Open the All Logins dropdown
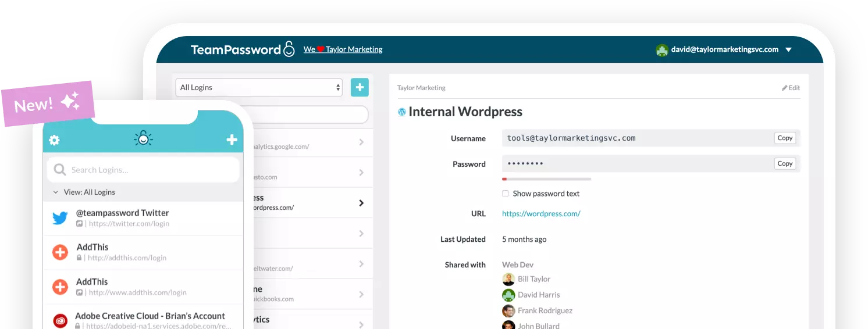Image resolution: width=868 pixels, height=329 pixels. point(259,87)
